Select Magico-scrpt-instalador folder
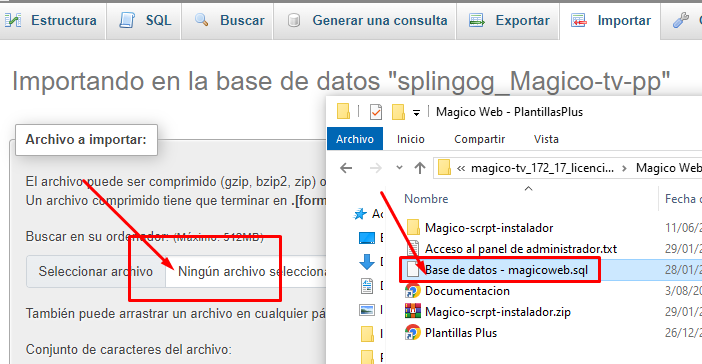 (488, 227)
